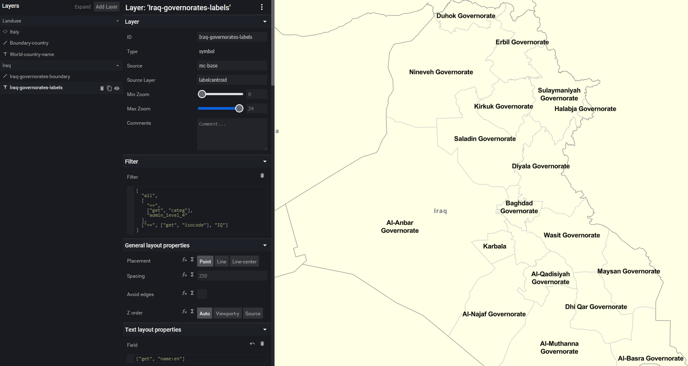Select the Iraq-governorates-labels layer row
The image size is (688, 366).
point(61,88)
